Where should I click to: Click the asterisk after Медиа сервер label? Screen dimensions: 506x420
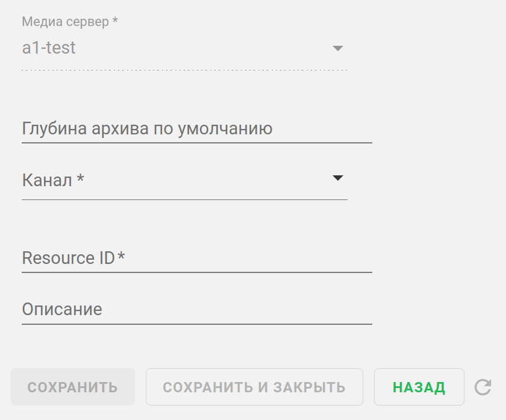click(115, 22)
